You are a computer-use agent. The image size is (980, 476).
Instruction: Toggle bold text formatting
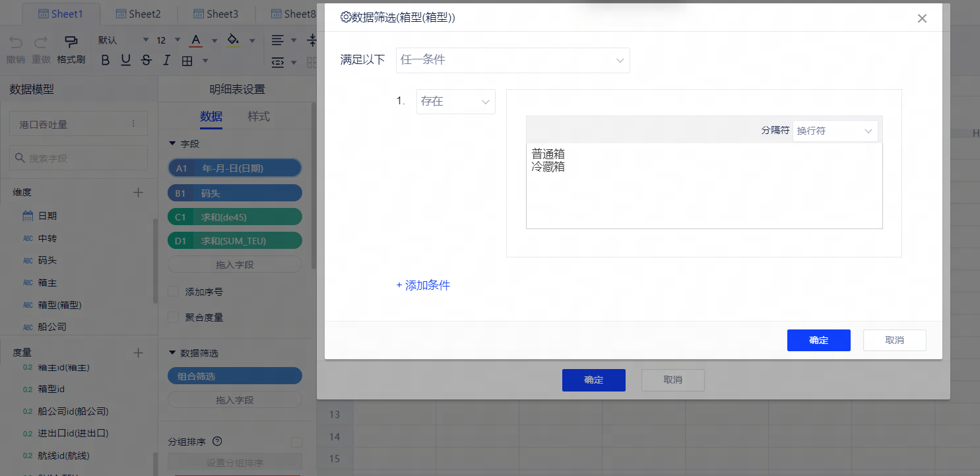[x=106, y=61]
